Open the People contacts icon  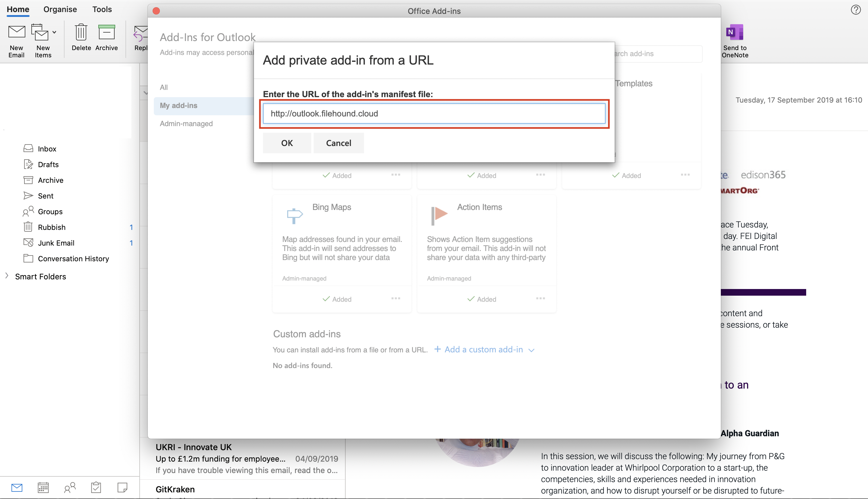(70, 487)
